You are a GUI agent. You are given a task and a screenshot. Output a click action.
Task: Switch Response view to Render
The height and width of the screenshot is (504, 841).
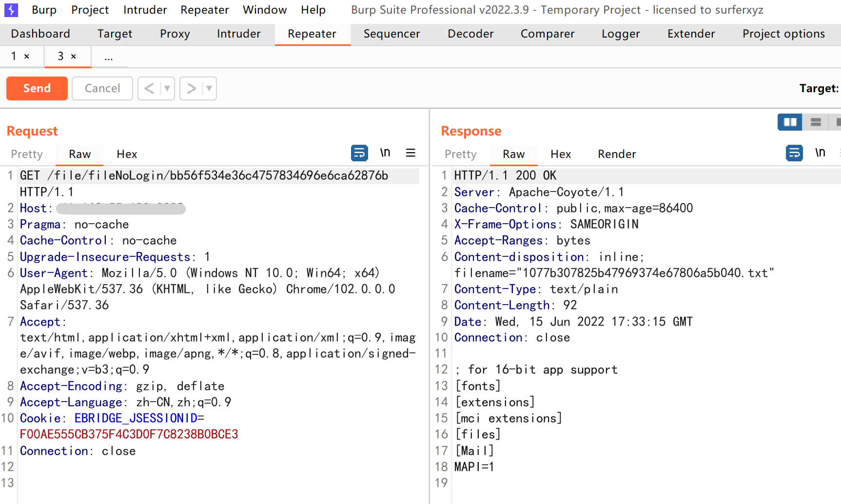click(616, 154)
